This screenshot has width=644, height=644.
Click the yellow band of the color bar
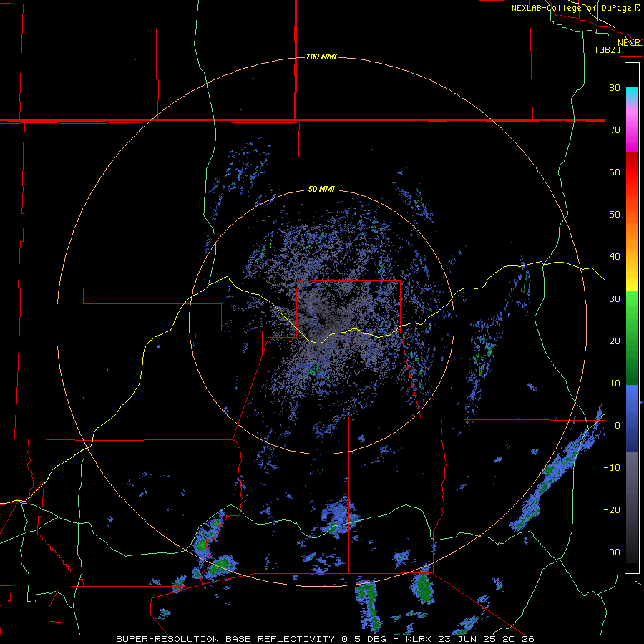point(632,279)
